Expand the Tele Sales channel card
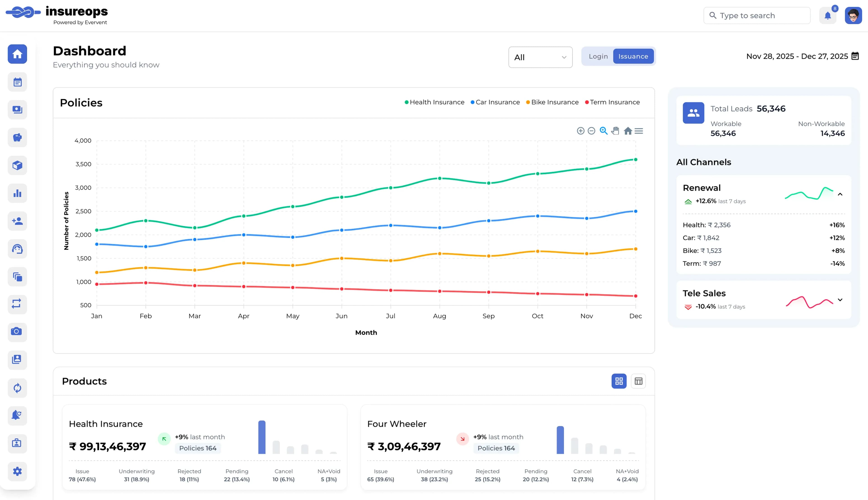This screenshot has width=868, height=500. pos(840,299)
